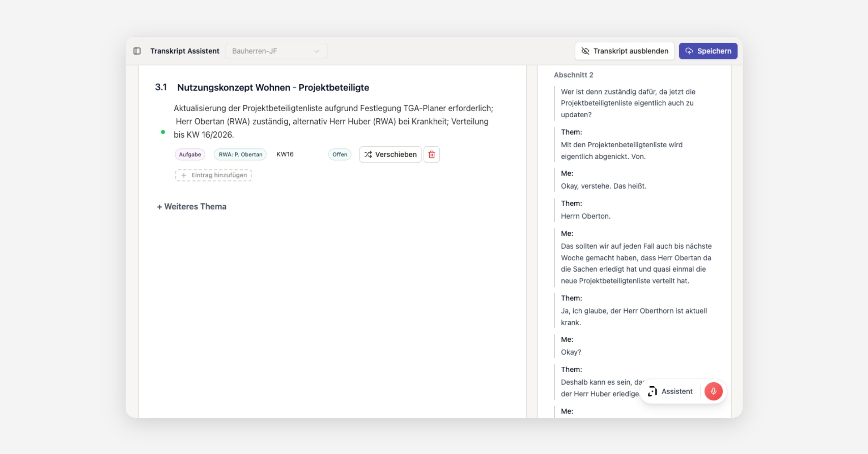Select the Aufgabe tag
The image size is (868, 454).
(190, 155)
